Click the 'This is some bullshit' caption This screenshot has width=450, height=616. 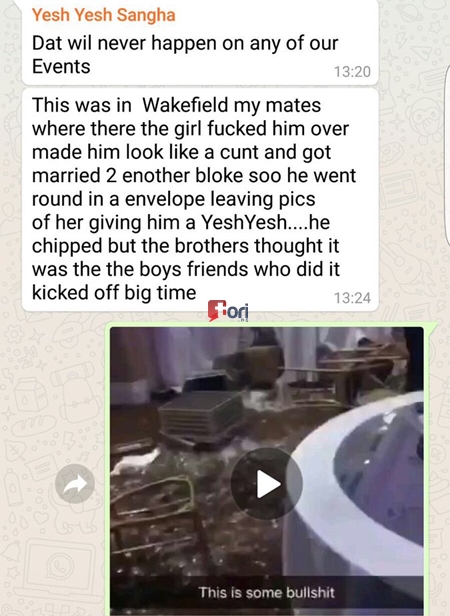(266, 592)
